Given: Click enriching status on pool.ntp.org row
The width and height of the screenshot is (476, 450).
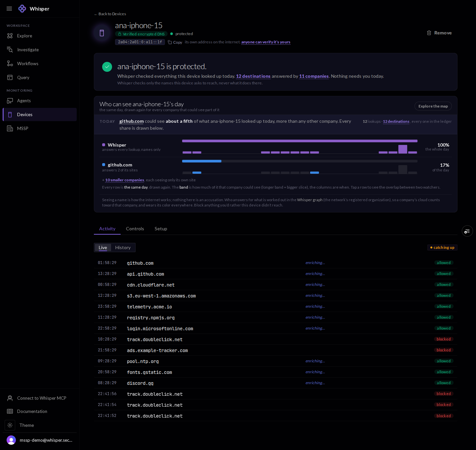Looking at the screenshot, I should (x=315, y=361).
